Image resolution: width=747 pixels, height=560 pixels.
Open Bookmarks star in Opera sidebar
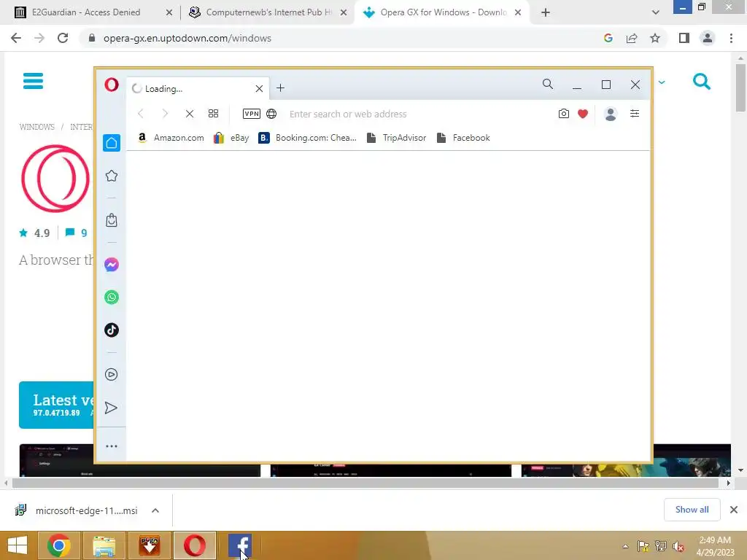coord(112,176)
